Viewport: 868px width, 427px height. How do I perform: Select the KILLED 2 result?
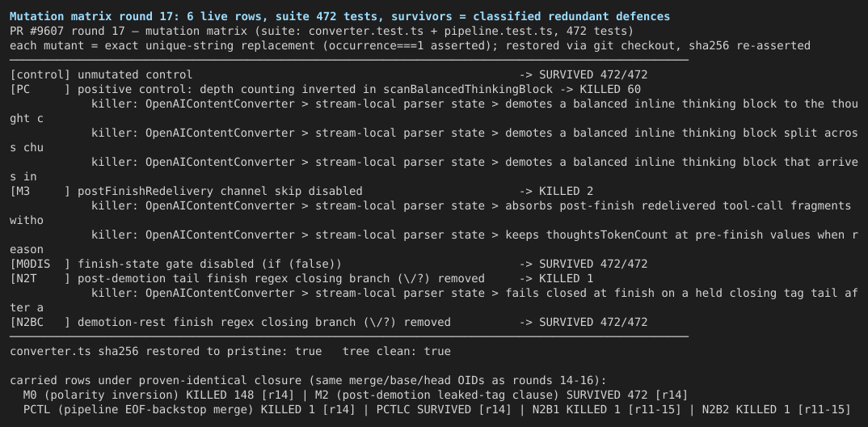click(566, 191)
